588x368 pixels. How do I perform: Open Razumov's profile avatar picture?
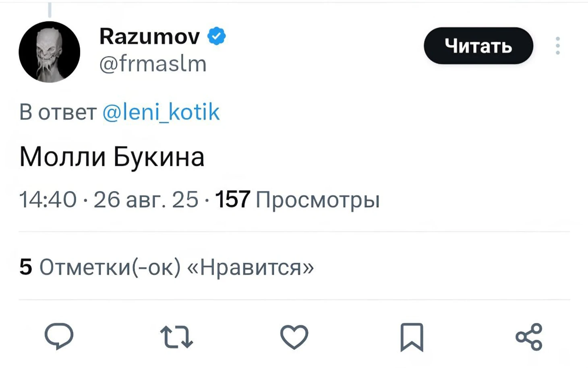(50, 52)
